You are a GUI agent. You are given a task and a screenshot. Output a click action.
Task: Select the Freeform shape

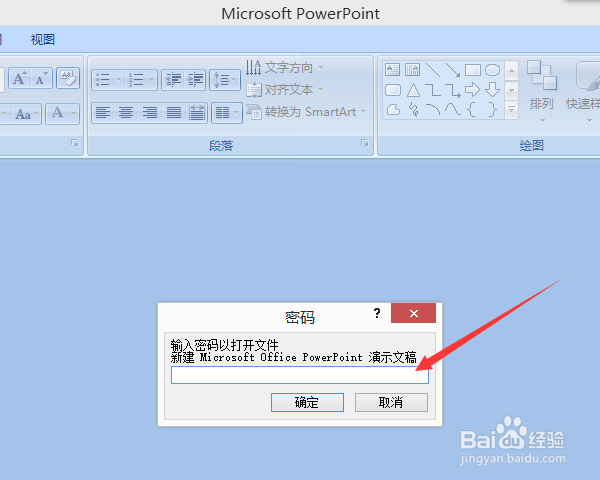(x=393, y=110)
